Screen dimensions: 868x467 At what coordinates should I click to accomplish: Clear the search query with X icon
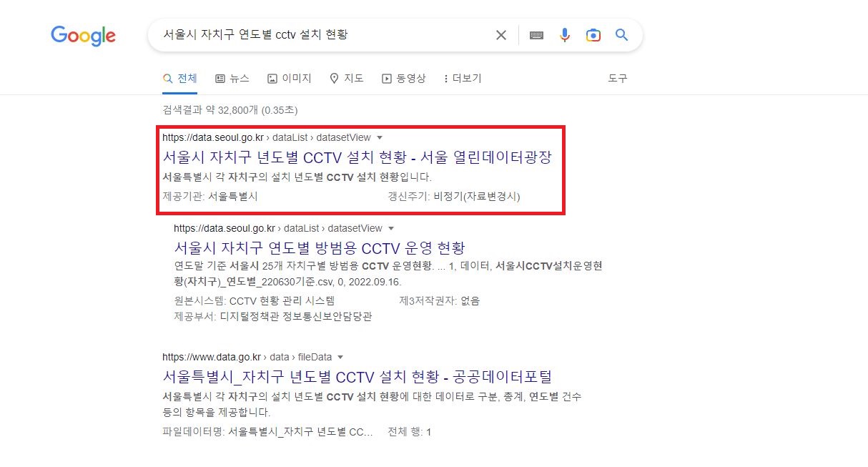point(501,35)
